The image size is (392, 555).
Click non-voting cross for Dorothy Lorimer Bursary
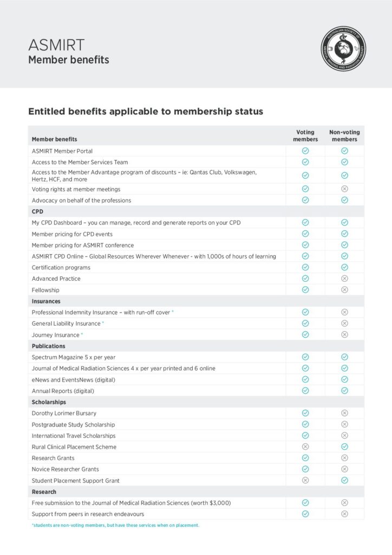coord(345,413)
